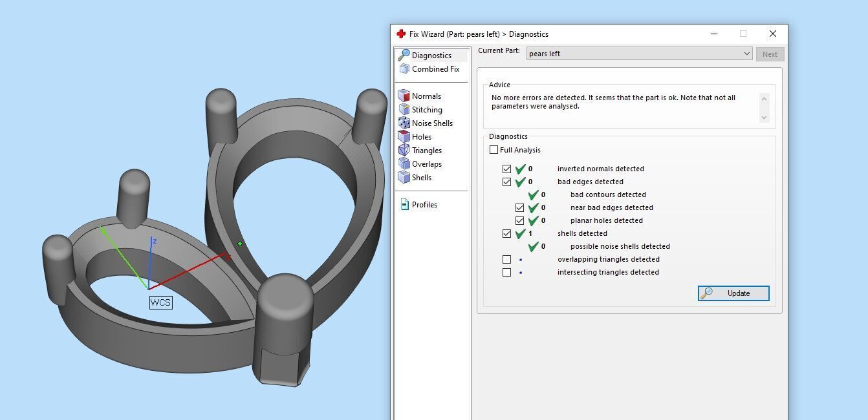
Task: Click the blue Z axis label
Action: [x=155, y=241]
